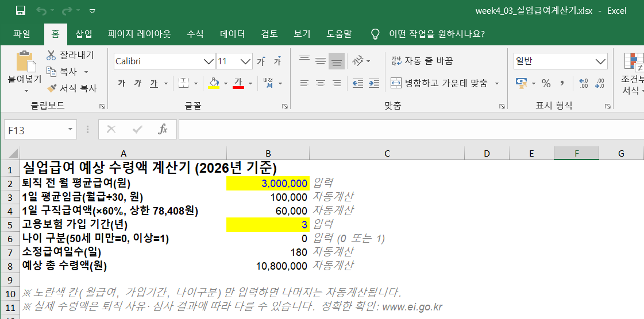Click the Redo arrow icon
The height and width of the screenshot is (319, 644).
pyautogui.click(x=67, y=11)
